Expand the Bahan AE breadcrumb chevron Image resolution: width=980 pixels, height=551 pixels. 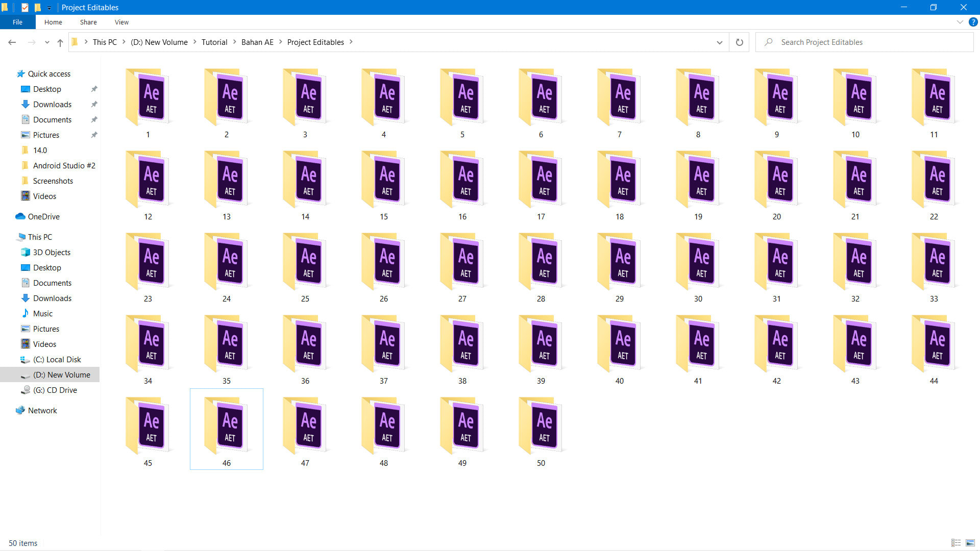click(280, 42)
